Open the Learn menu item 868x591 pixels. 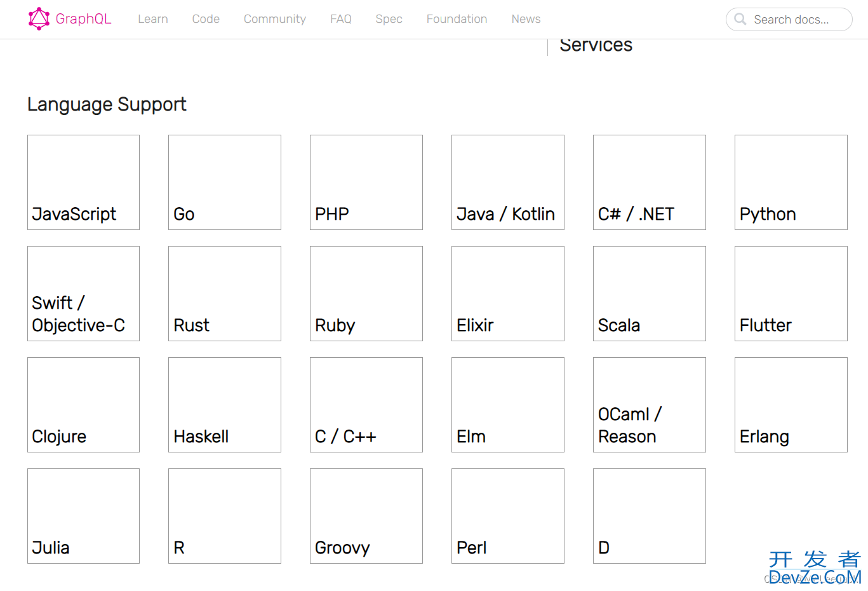click(x=153, y=19)
